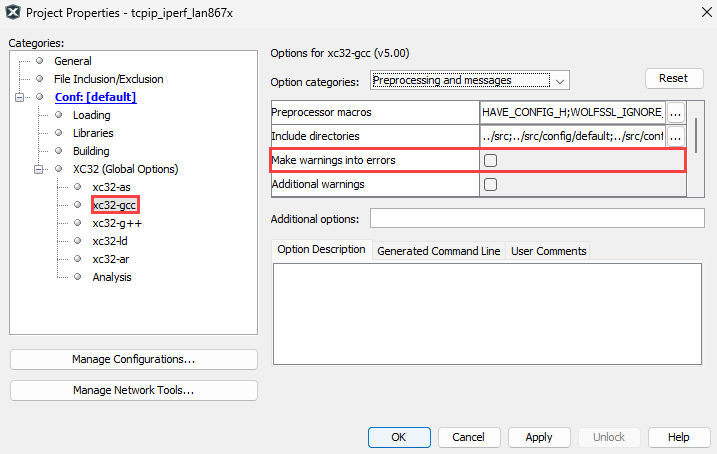The width and height of the screenshot is (717, 454).
Task: Collapse the Conf: [default] tree node
Action: point(20,97)
